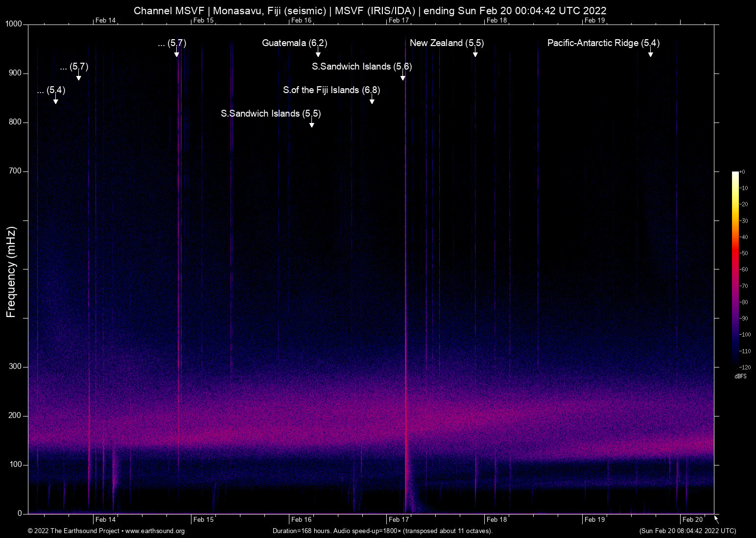Click the ... (5.7) arrow near Feb 14

pos(74,67)
